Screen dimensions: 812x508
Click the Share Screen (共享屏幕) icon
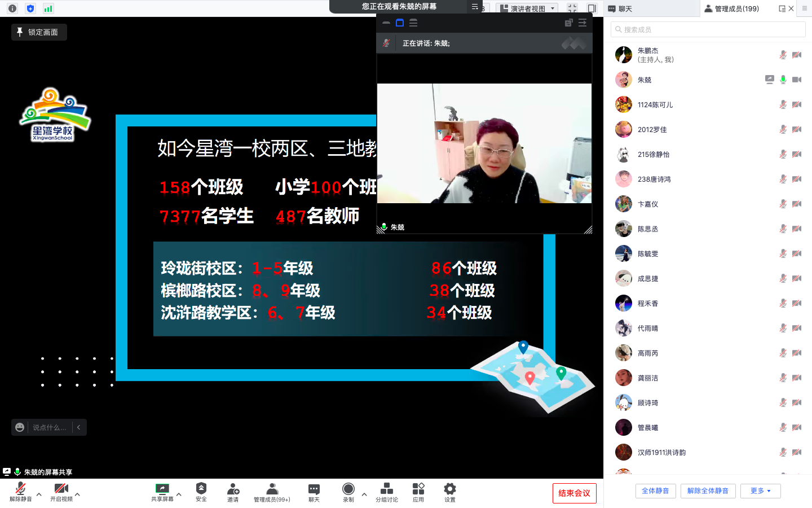[x=162, y=489]
